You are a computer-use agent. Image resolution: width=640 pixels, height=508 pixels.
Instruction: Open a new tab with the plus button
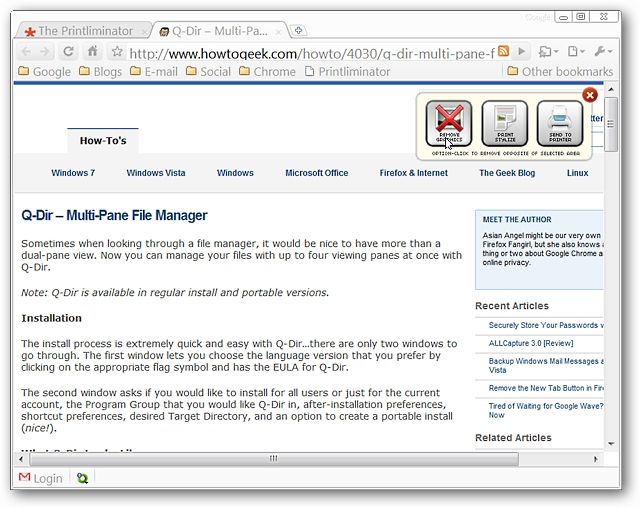click(298, 31)
